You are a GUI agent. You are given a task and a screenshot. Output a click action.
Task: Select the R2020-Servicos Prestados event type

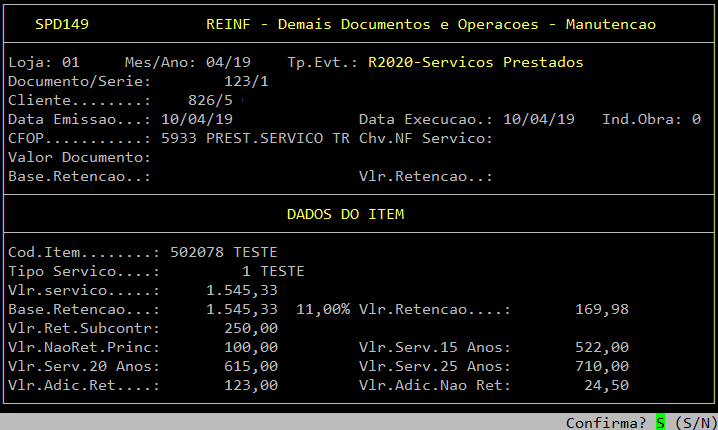pyautogui.click(x=475, y=62)
